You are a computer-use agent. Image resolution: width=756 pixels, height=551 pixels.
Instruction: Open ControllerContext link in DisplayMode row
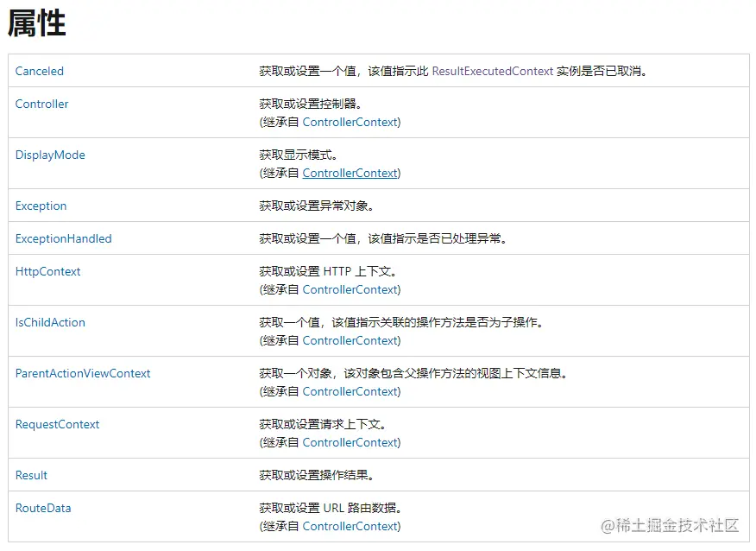click(350, 173)
